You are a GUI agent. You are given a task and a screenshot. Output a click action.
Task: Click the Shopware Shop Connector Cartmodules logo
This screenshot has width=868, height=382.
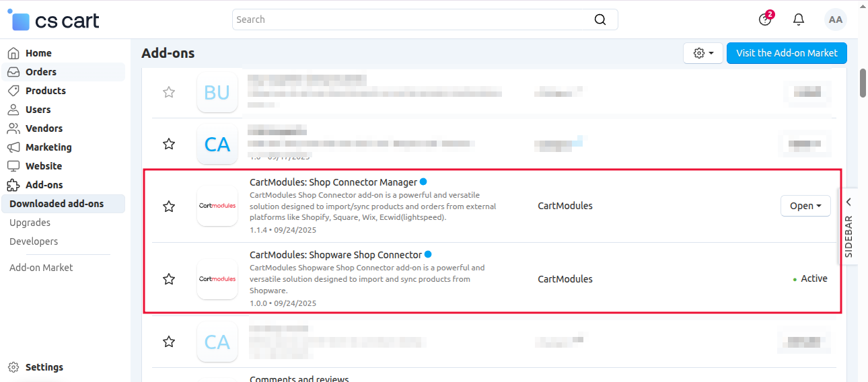pyautogui.click(x=217, y=278)
